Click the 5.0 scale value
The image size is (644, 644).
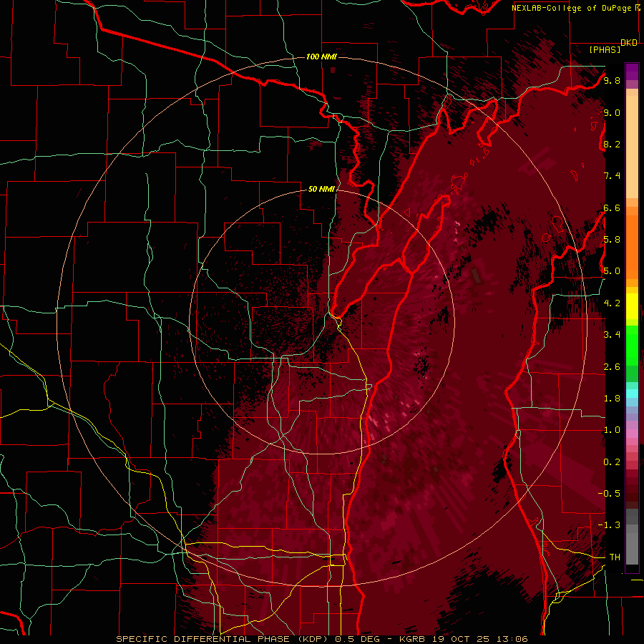(x=612, y=271)
